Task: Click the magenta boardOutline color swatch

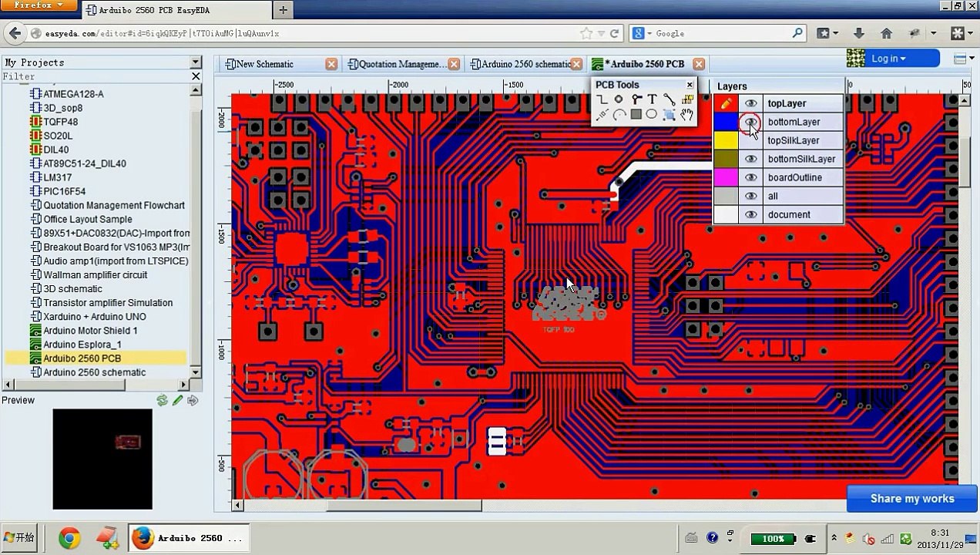Action: 726,177
